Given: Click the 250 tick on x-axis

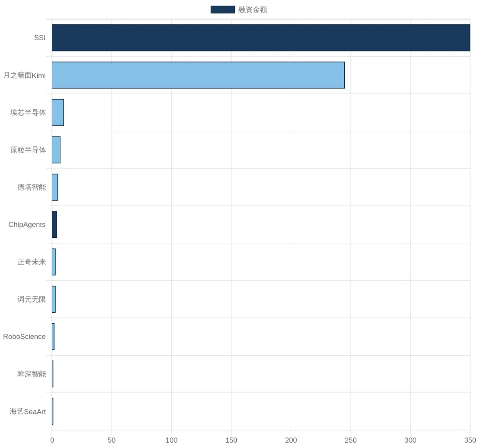Looking at the screenshot, I should point(351,440).
